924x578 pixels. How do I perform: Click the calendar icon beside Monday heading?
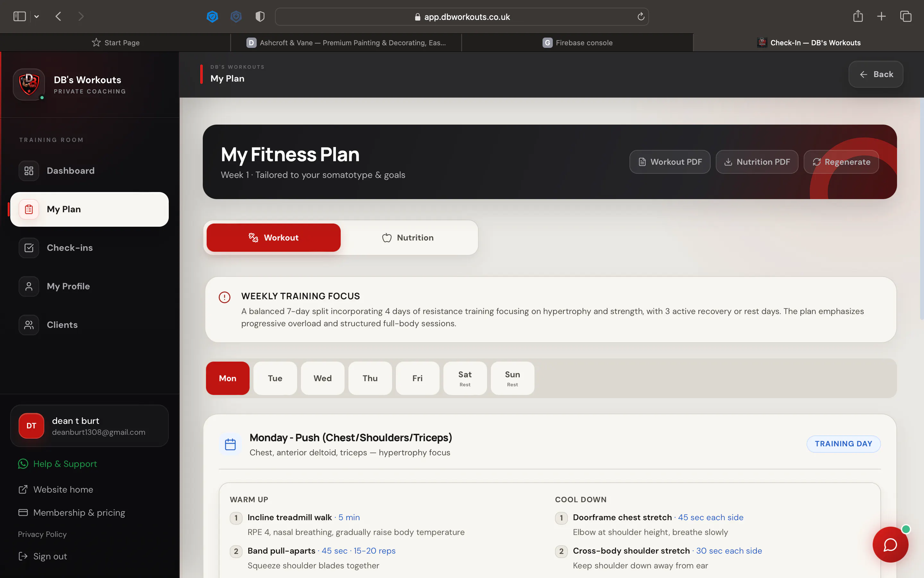tap(230, 444)
